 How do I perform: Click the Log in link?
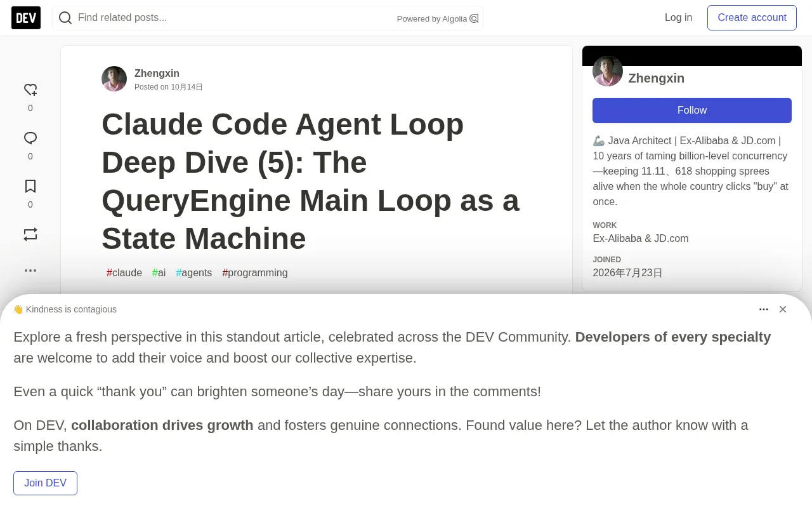(x=678, y=18)
